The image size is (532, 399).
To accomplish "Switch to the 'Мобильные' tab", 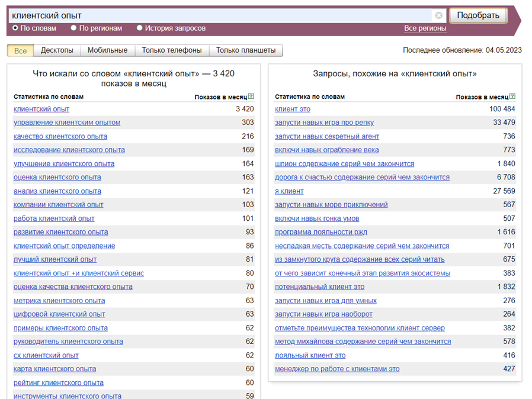I will (108, 50).
